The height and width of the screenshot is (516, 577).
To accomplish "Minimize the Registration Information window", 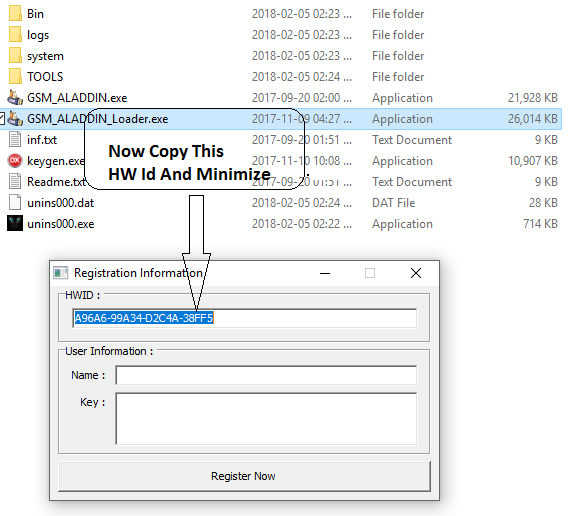I will (325, 273).
